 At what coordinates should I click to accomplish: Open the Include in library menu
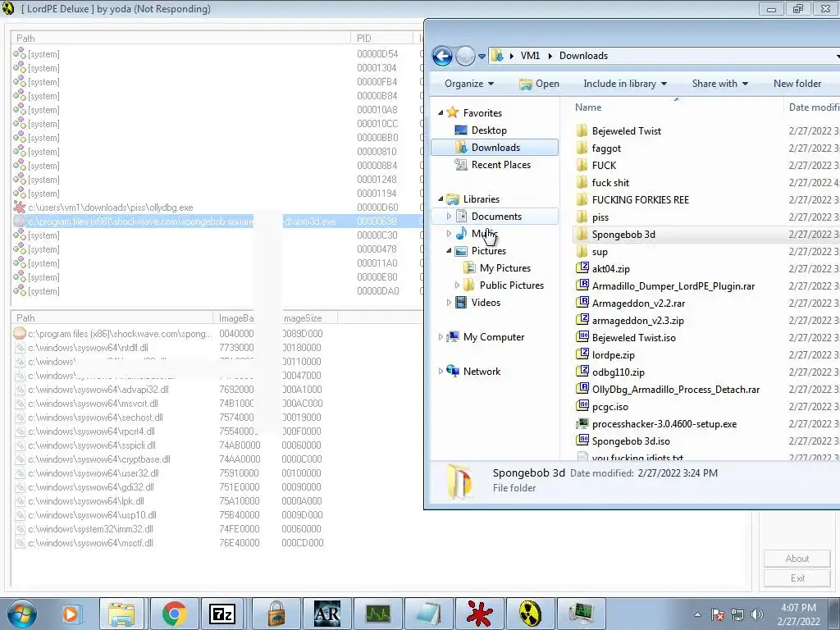(624, 84)
